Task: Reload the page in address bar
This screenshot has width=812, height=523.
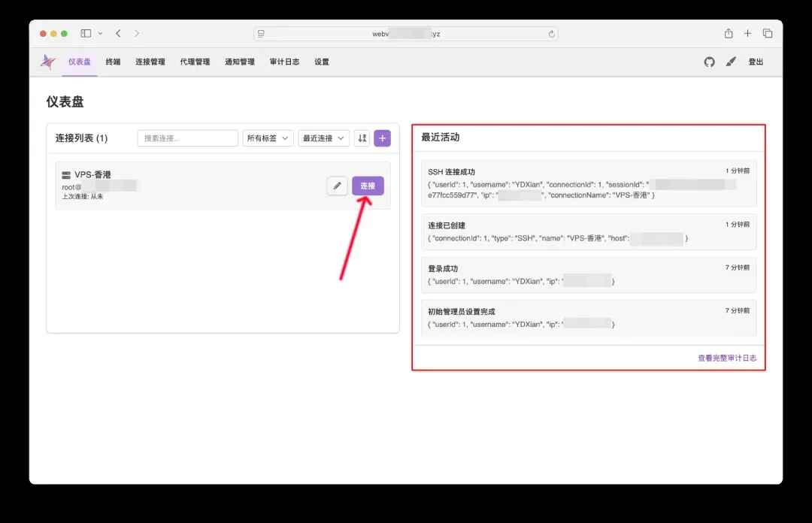Action: pyautogui.click(x=551, y=34)
